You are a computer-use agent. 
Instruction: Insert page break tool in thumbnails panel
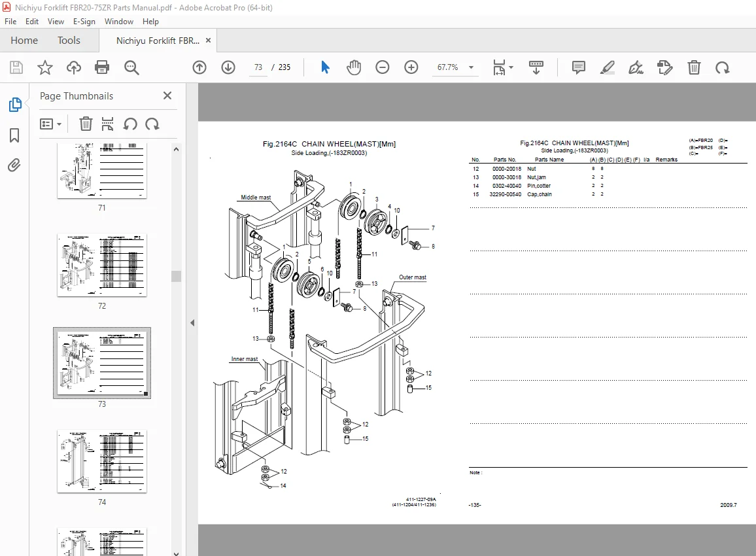pos(107,124)
